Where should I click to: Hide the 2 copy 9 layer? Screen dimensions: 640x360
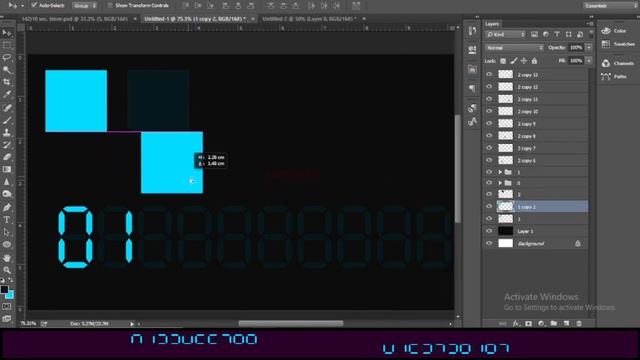tap(489, 123)
